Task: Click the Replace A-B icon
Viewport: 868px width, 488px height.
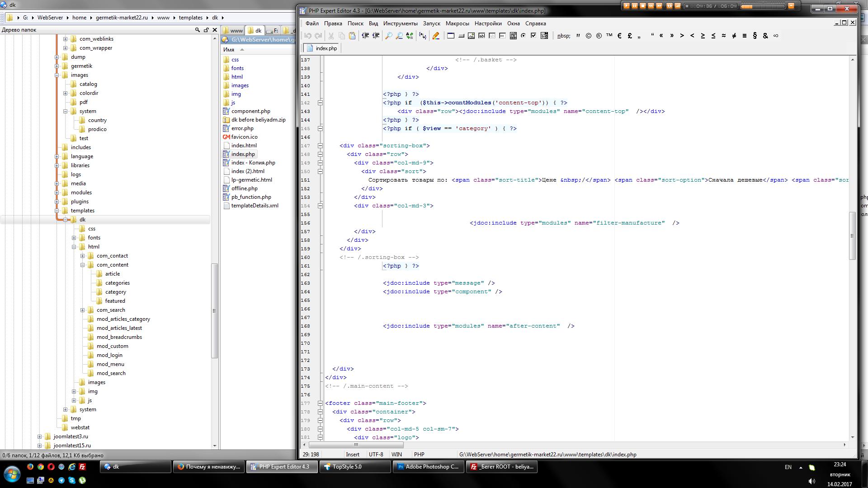Action: 410,36
